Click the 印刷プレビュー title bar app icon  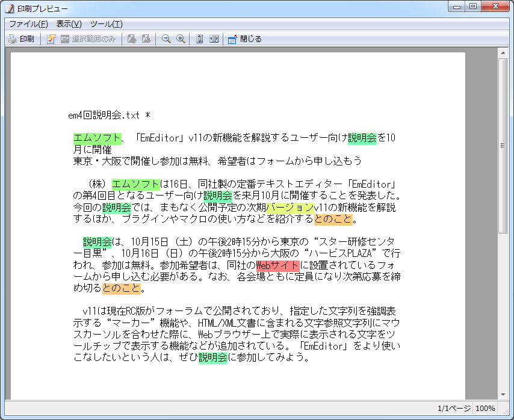click(x=10, y=8)
